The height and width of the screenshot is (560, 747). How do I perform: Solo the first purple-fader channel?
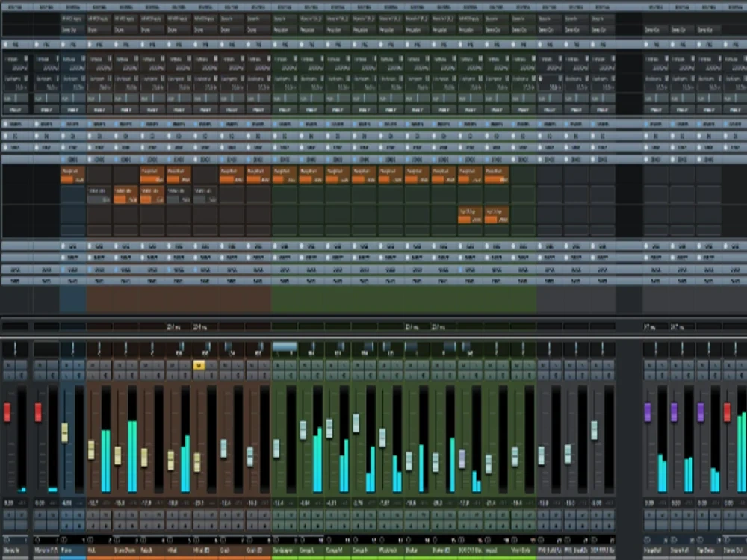point(661,365)
